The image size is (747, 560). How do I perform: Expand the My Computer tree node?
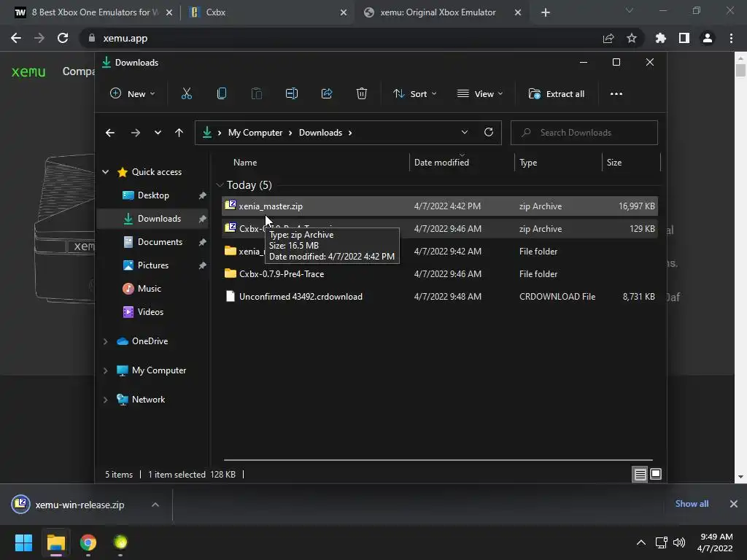tap(105, 370)
